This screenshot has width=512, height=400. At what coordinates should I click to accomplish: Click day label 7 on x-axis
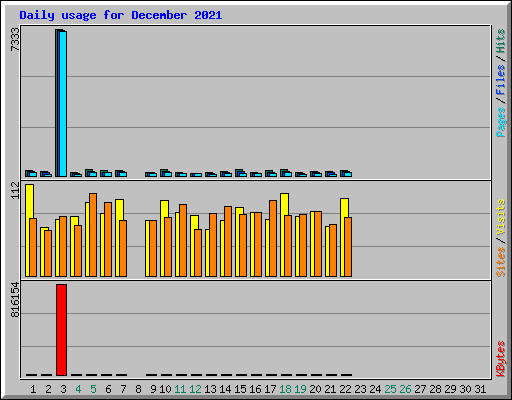coord(123,389)
